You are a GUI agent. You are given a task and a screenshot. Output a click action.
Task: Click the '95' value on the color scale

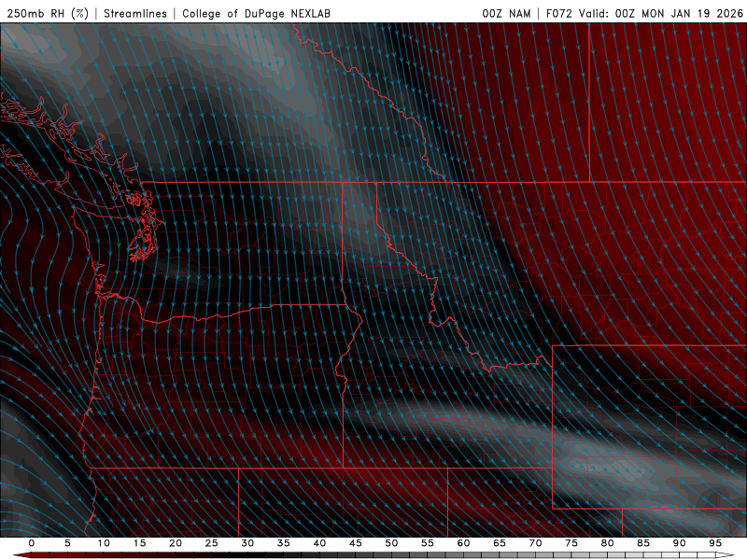click(x=715, y=543)
